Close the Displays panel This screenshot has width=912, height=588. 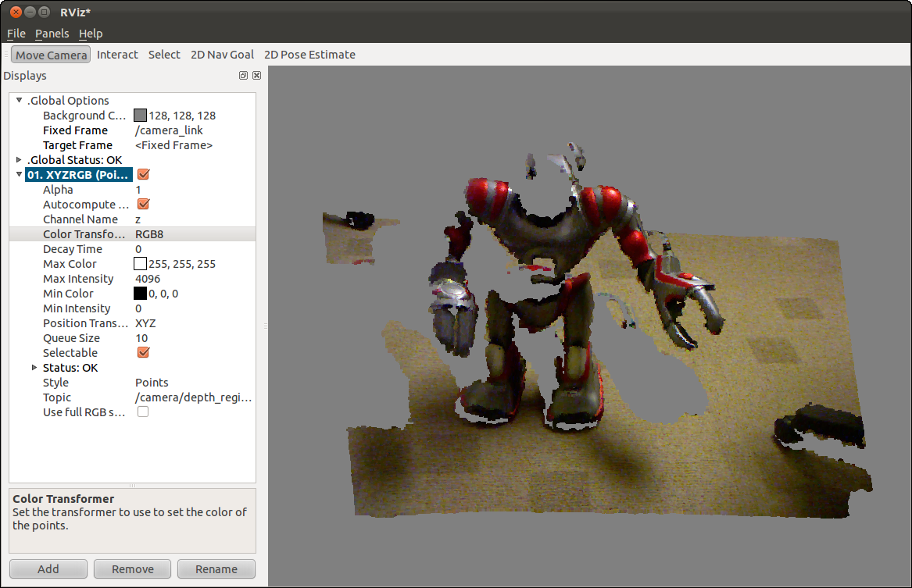[256, 76]
